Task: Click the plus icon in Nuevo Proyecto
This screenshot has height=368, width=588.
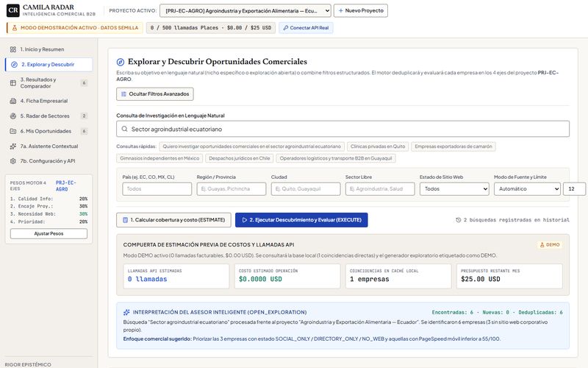Action: pos(341,10)
